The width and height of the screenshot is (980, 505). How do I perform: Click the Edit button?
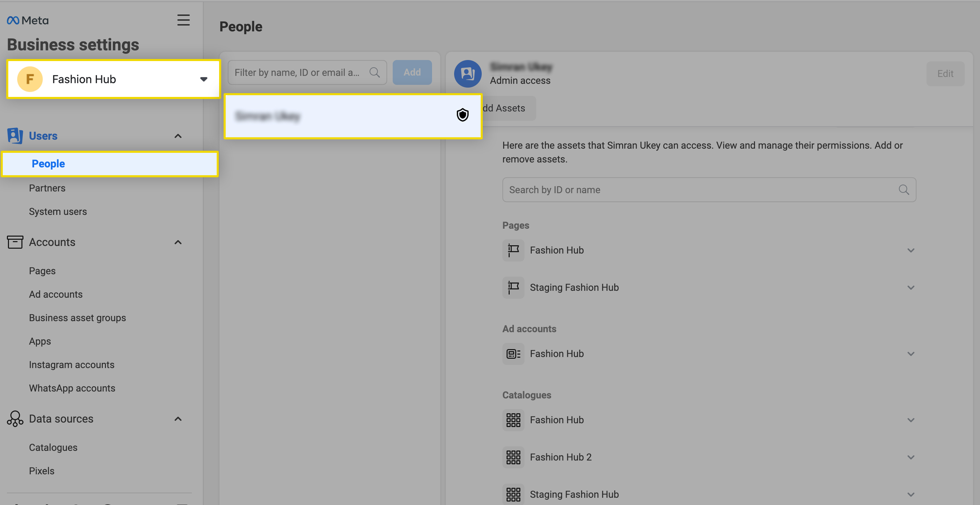pyautogui.click(x=945, y=73)
